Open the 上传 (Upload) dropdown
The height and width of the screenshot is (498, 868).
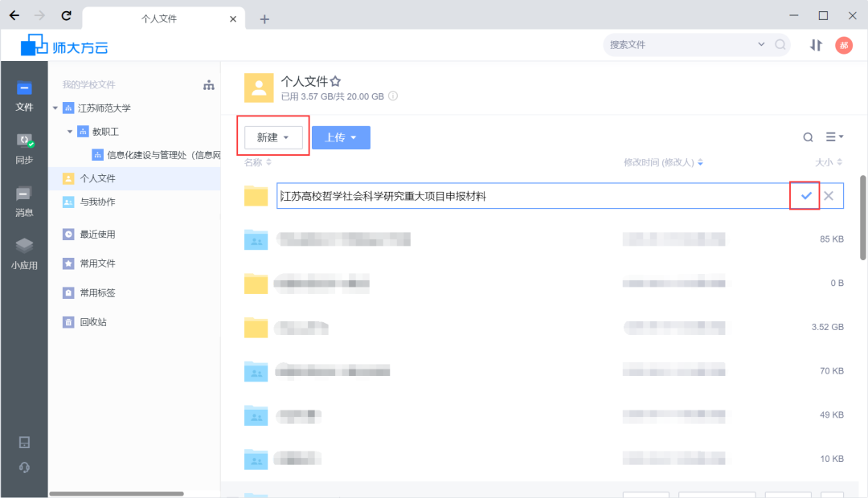pyautogui.click(x=341, y=137)
